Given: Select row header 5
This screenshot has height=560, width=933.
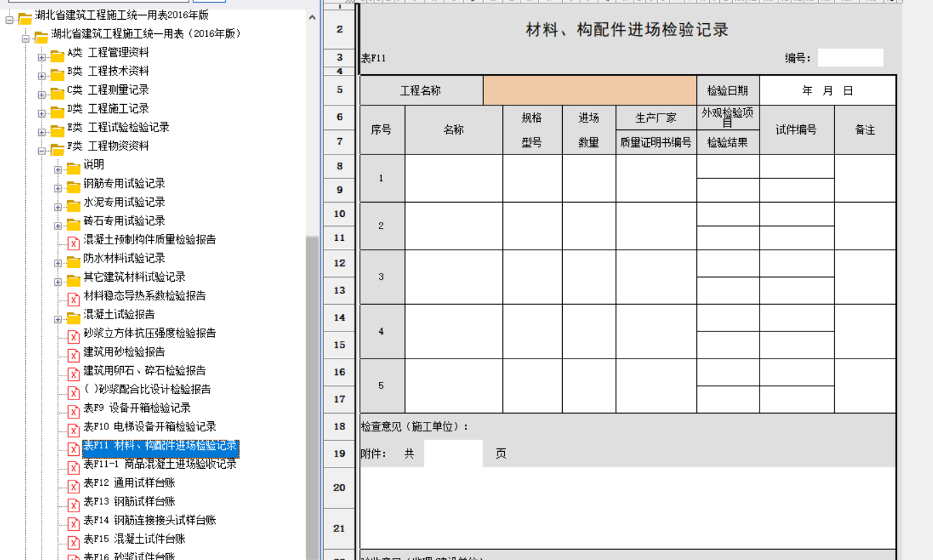Looking at the screenshot, I should [340, 90].
